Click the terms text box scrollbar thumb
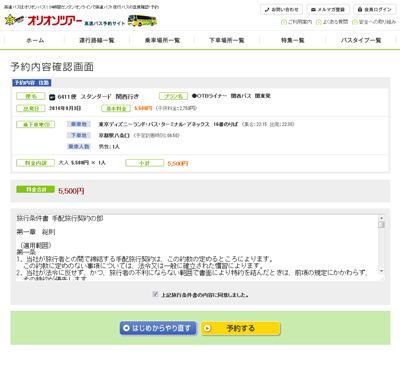This screenshot has width=400, height=366. [x=381, y=224]
